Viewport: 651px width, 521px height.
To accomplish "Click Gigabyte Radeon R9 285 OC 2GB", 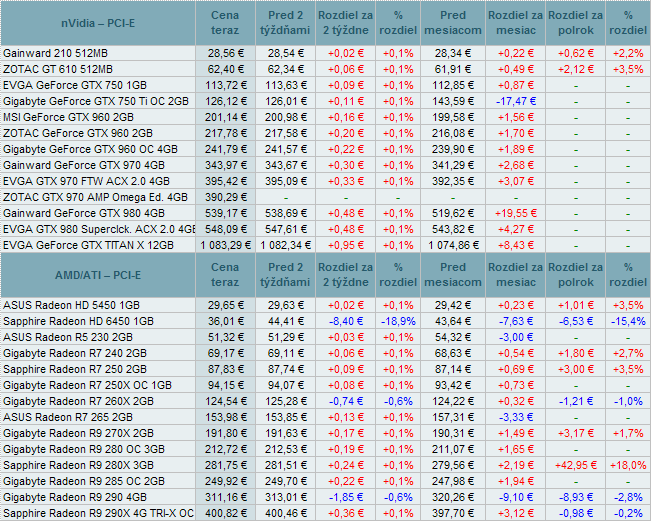I will click(x=84, y=481).
